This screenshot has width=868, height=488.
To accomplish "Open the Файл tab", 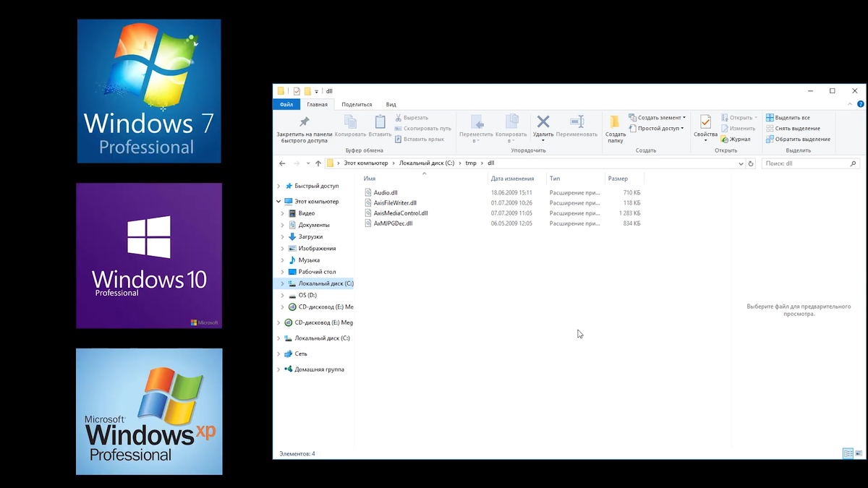I will pos(286,104).
